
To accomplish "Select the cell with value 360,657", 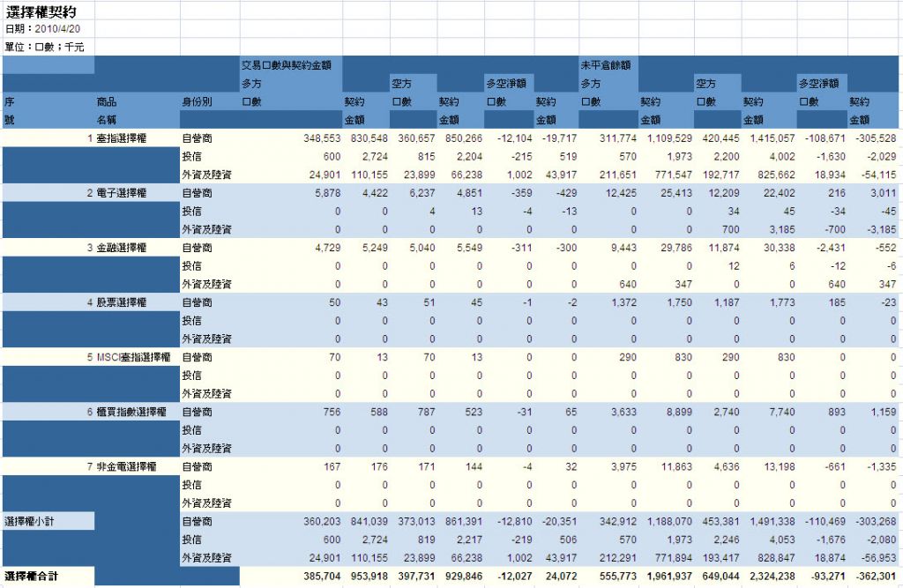I will 416,138.
